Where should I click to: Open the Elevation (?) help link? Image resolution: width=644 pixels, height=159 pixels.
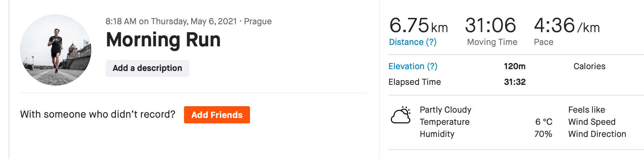(413, 66)
